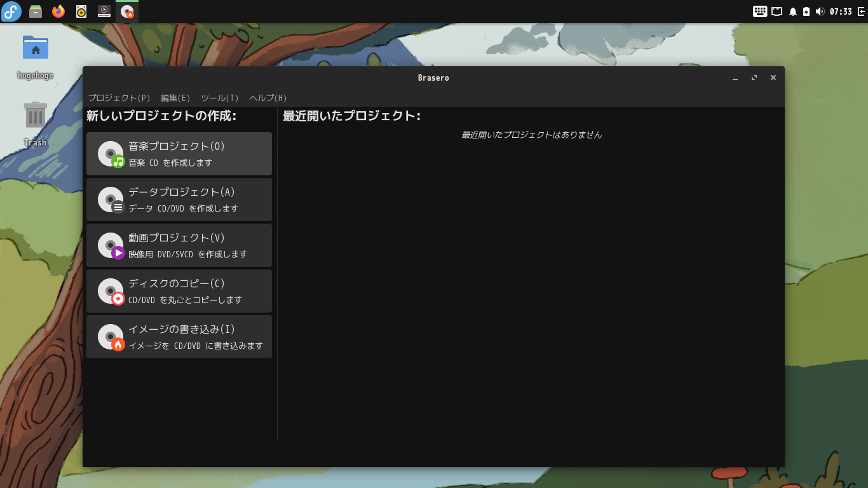868x488 pixels.
Task: Click the disc copy icon with red badge
Action: click(x=111, y=292)
